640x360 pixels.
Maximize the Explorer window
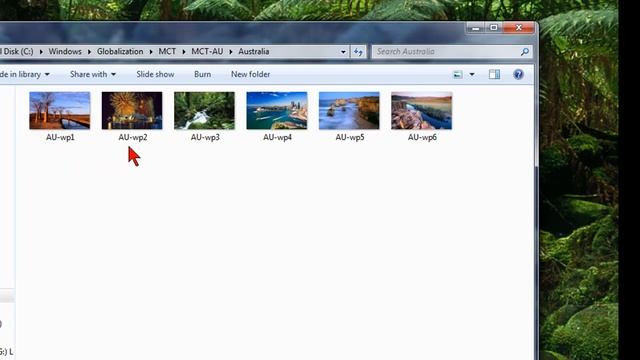pos(493,28)
